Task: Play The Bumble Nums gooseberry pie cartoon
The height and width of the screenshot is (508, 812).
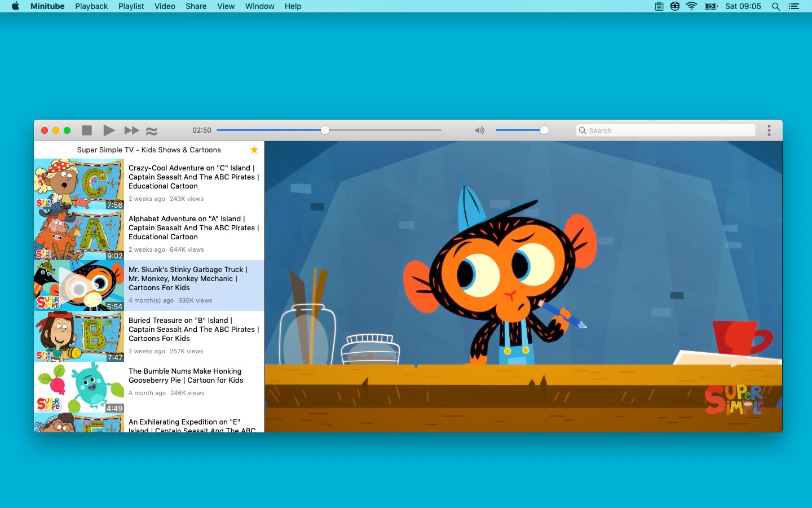Action: (185, 376)
